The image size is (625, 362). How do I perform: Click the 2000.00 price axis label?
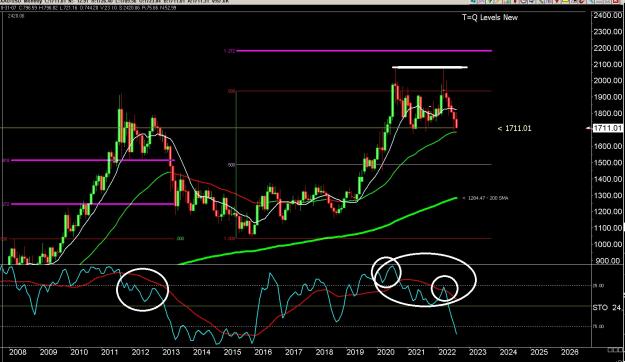[607, 81]
